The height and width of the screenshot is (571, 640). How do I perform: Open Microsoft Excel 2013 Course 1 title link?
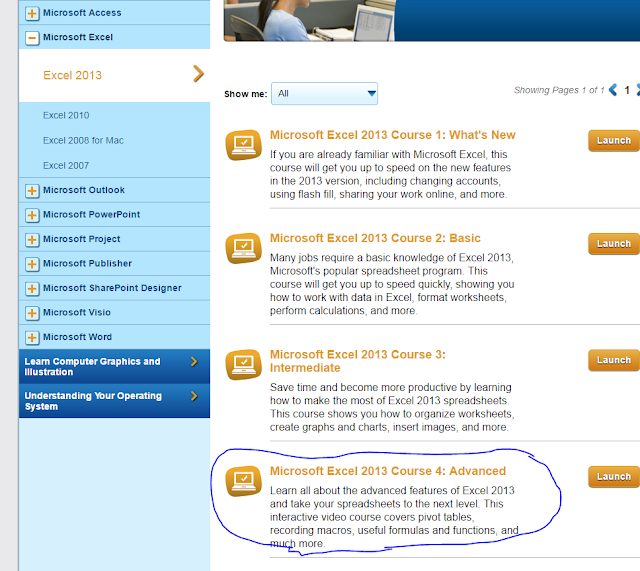[x=393, y=135]
